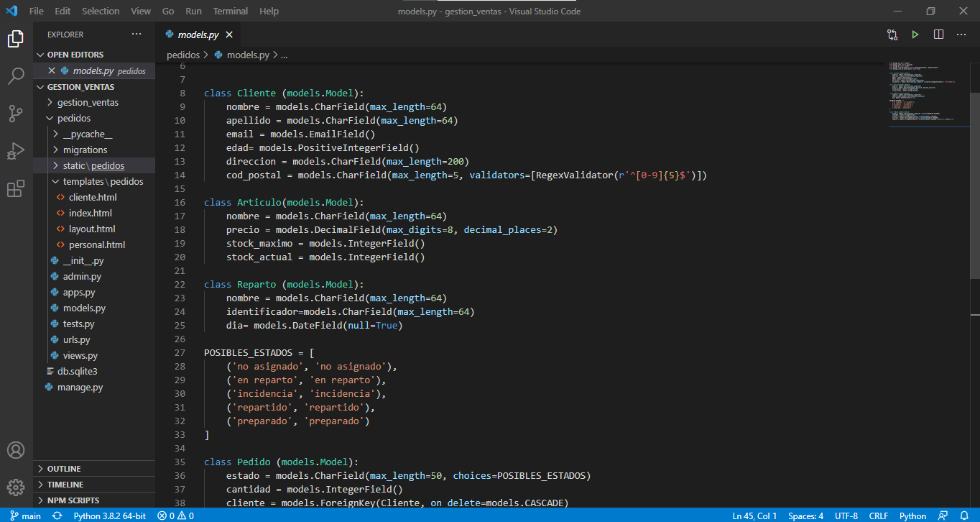Click the Run Python File play icon

tap(915, 35)
